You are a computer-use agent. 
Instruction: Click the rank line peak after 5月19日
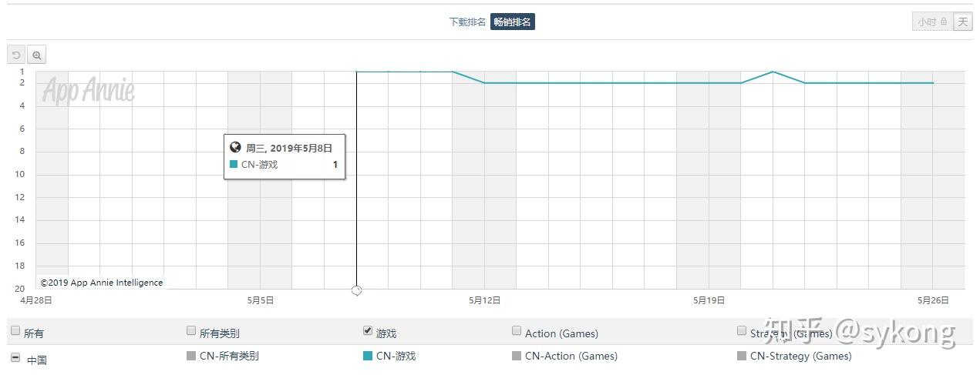773,72
